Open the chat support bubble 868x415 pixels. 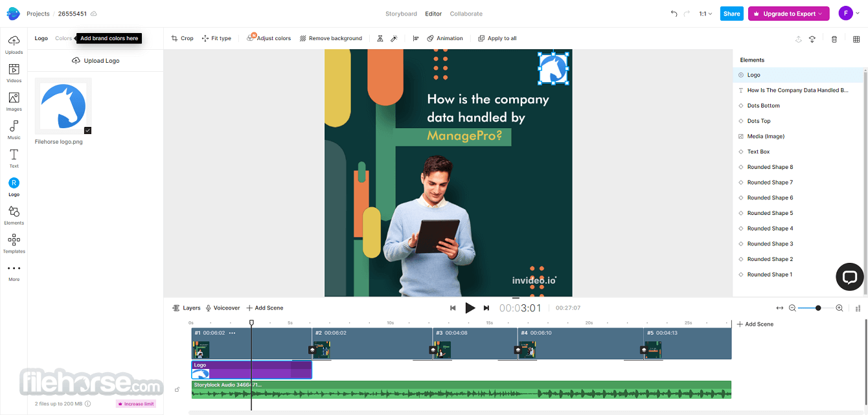click(x=849, y=277)
